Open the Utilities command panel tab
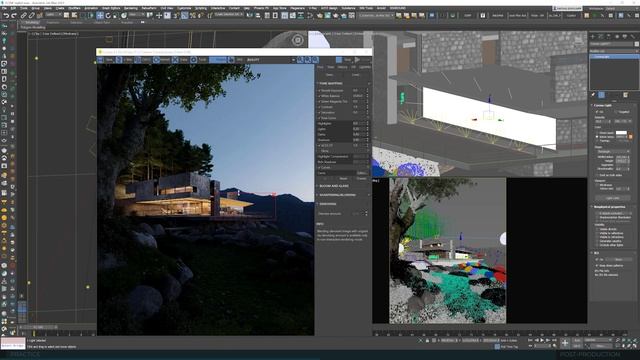This screenshot has height=360, width=640. pyautogui.click(x=632, y=37)
